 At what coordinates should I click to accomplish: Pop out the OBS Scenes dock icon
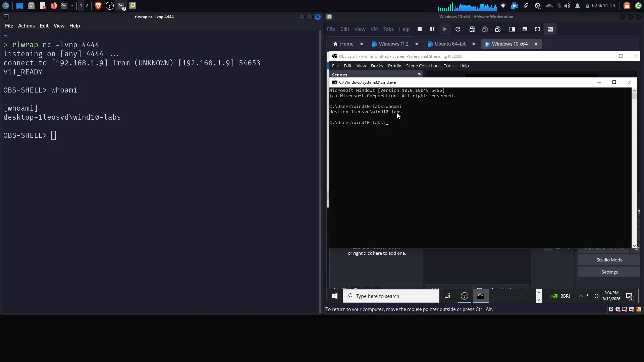coord(419,75)
